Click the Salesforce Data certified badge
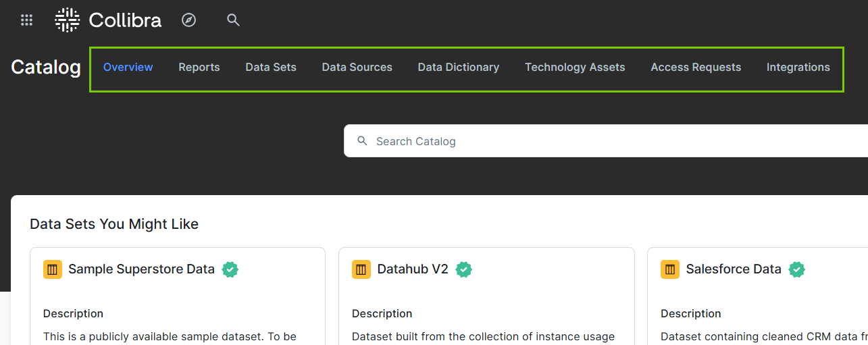 [x=797, y=269]
